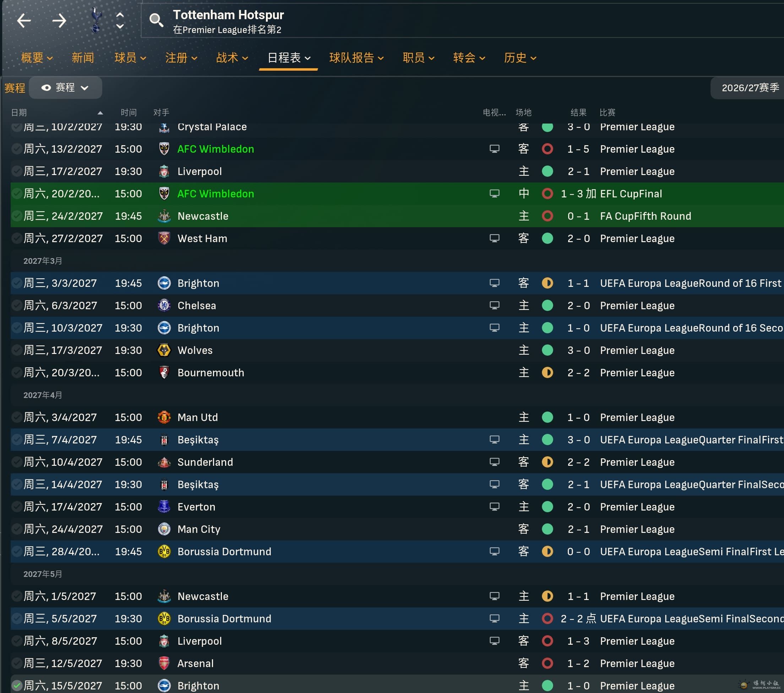Click TV icon on the Chelsea fixture row

[x=494, y=305]
